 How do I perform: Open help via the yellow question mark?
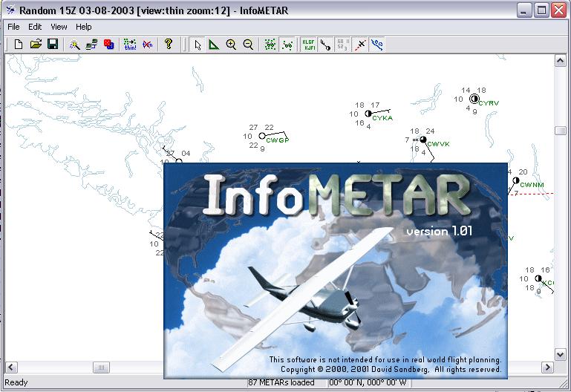point(169,45)
